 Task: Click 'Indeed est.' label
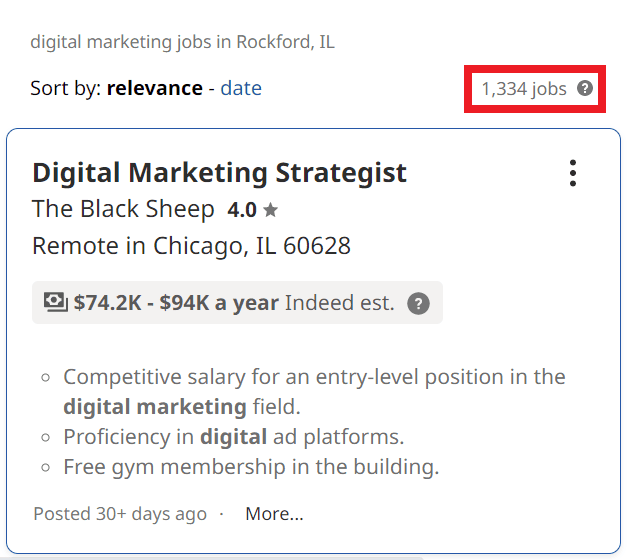tap(340, 303)
